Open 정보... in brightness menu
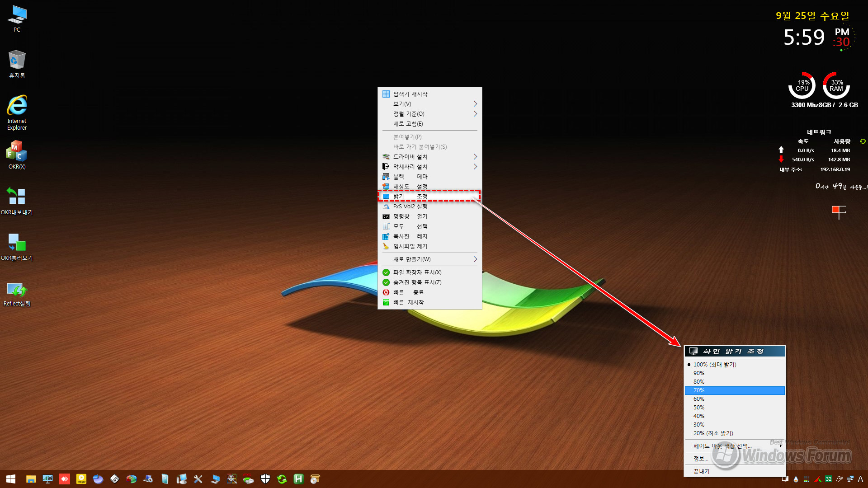Image resolution: width=868 pixels, height=488 pixels. pyautogui.click(x=735, y=459)
